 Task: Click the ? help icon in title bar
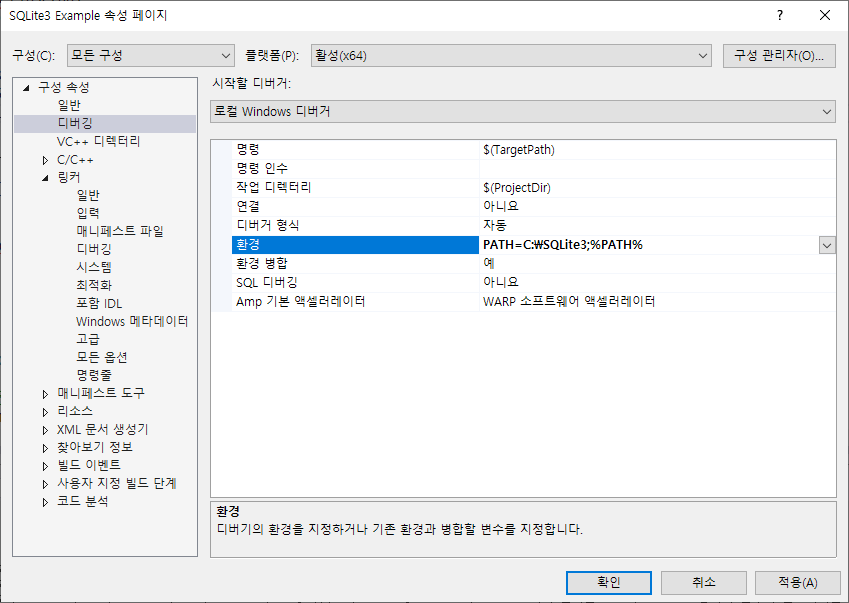point(780,15)
